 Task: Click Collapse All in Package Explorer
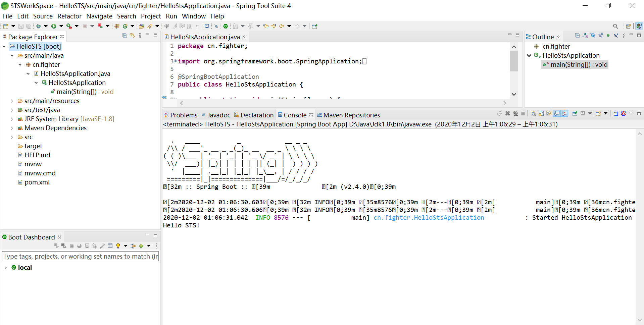[125, 36]
